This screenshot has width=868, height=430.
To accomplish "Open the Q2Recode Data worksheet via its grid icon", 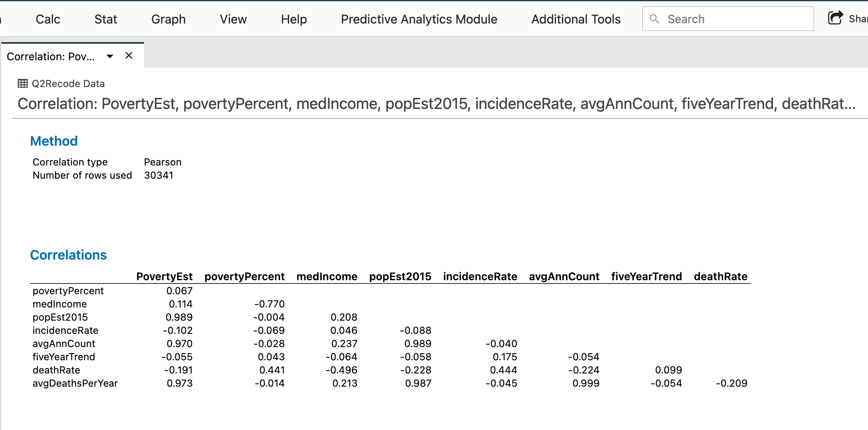I will coord(22,83).
